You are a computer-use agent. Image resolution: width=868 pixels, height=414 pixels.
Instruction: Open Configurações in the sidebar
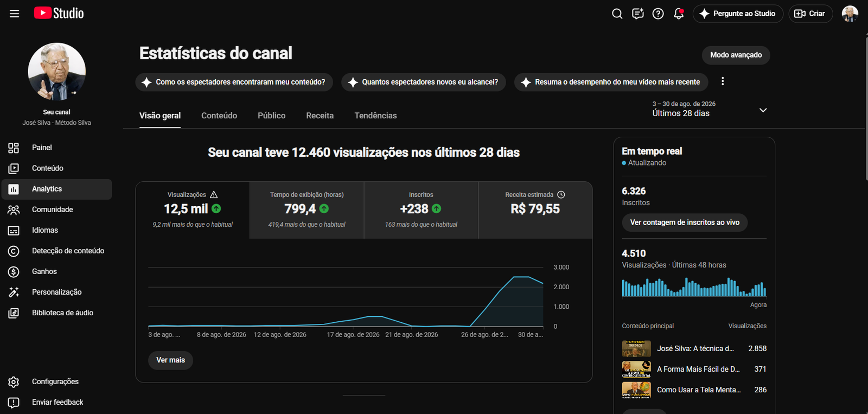click(x=57, y=381)
